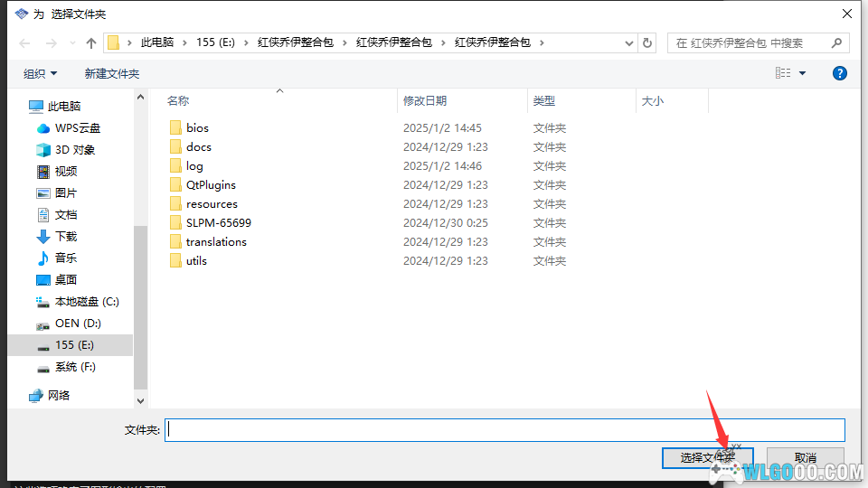The height and width of the screenshot is (488, 868).
Task: Open the 音乐 library in sidebar
Action: tap(66, 258)
